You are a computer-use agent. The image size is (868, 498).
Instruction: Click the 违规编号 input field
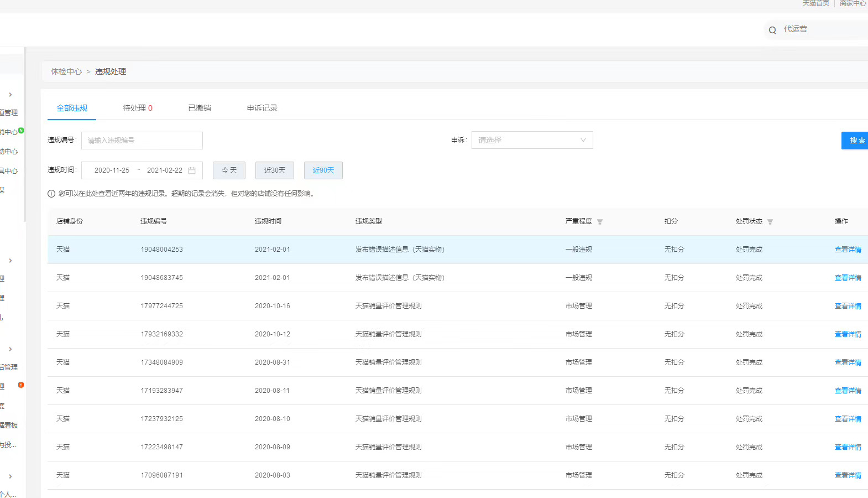[x=142, y=141]
